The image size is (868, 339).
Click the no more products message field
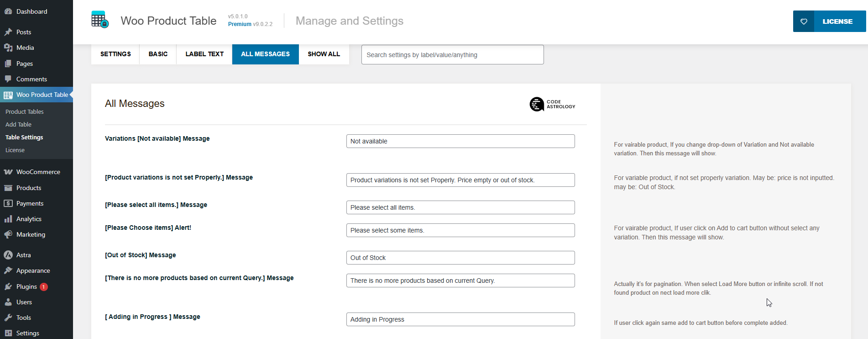click(x=460, y=281)
